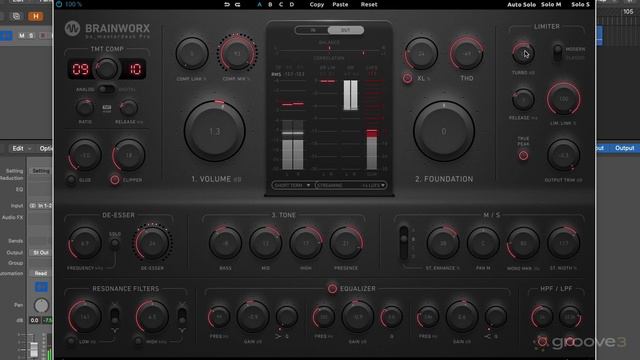This screenshot has width=640, height=360.
Task: Click the limiter Turbo knob
Action: click(x=523, y=53)
